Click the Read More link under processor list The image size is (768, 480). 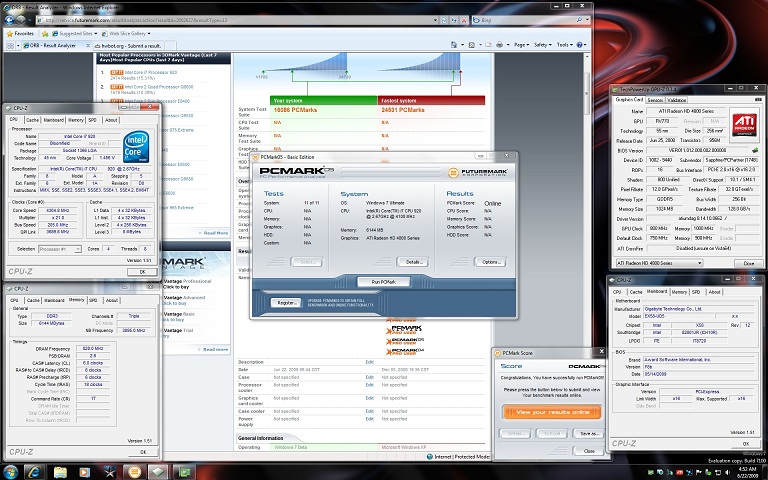pos(216,233)
